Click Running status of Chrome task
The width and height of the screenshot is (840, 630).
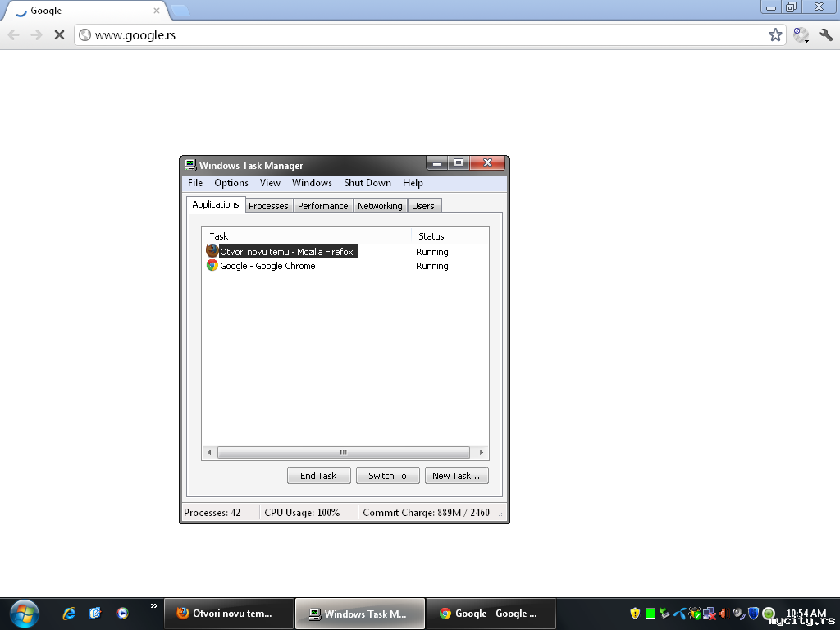(431, 266)
